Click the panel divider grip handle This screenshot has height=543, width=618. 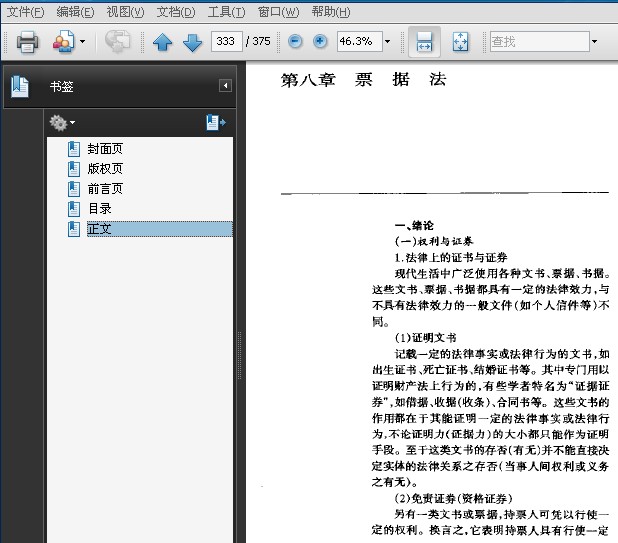(x=239, y=355)
